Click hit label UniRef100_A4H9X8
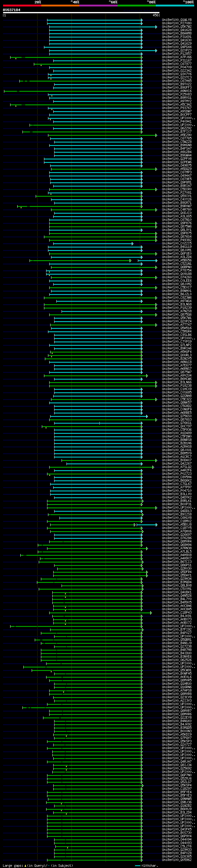 click(x=177, y=555)
